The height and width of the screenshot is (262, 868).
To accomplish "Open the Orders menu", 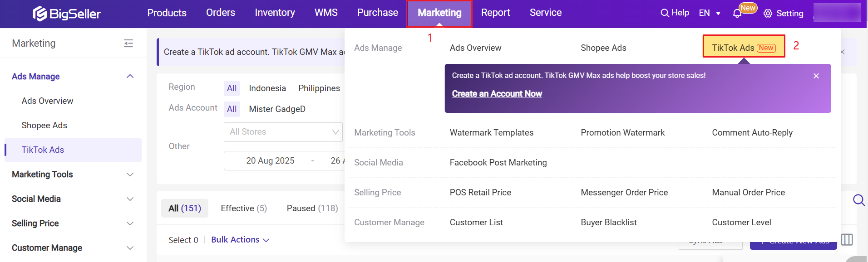I will (221, 13).
